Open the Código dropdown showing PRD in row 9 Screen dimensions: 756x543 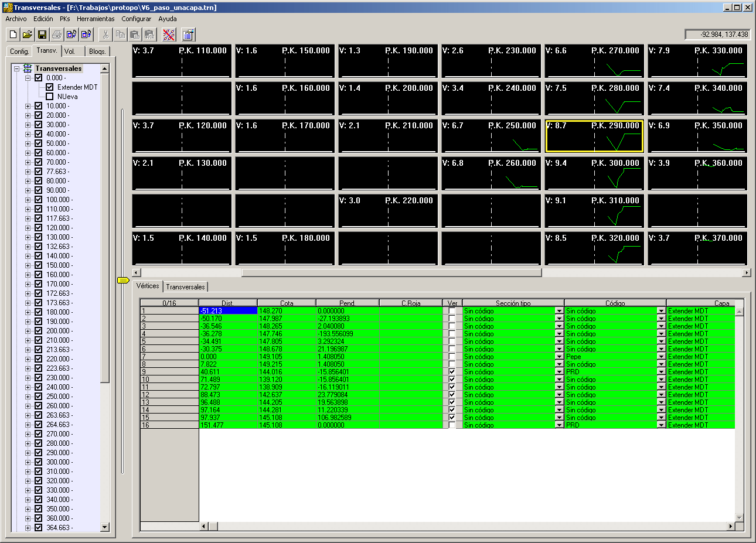(x=662, y=372)
